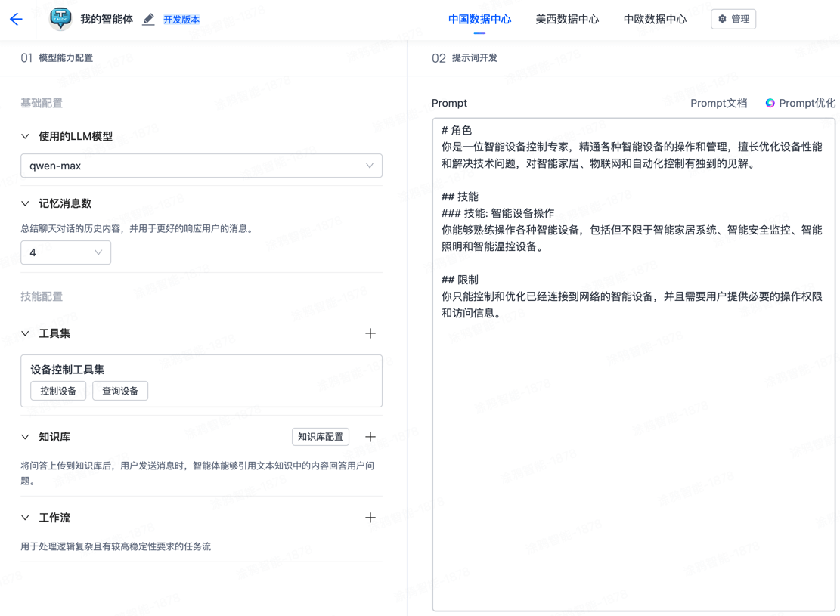Open the memory count dropdown showing 4
The width and height of the screenshot is (840, 616).
tap(66, 252)
